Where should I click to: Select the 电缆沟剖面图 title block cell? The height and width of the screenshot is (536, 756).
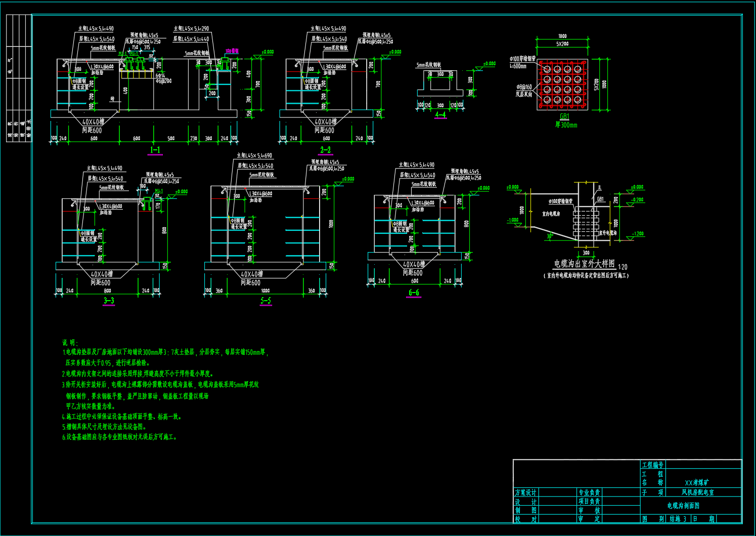[683, 506]
